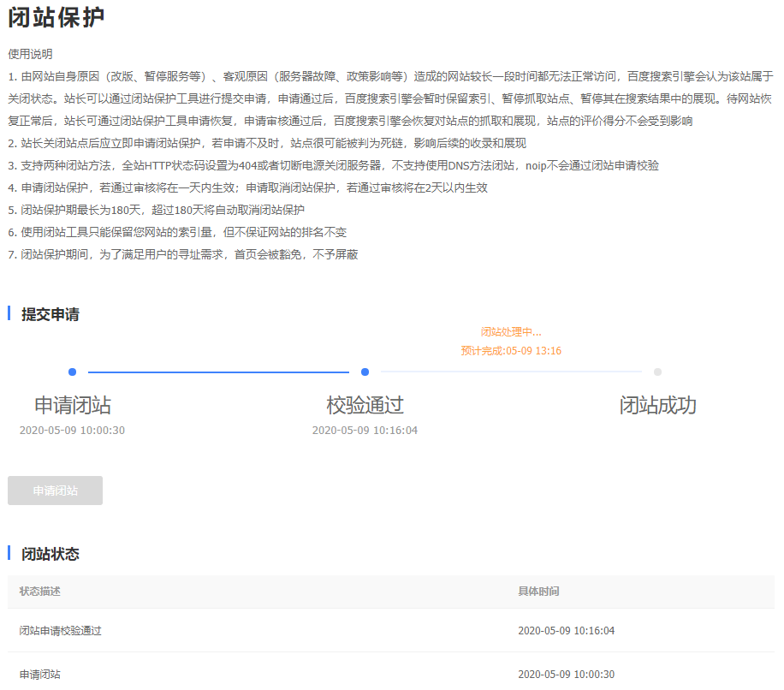Viewport: 784px width, 690px height.
Task: Click the progress bar between milestone steps
Action: (218, 372)
